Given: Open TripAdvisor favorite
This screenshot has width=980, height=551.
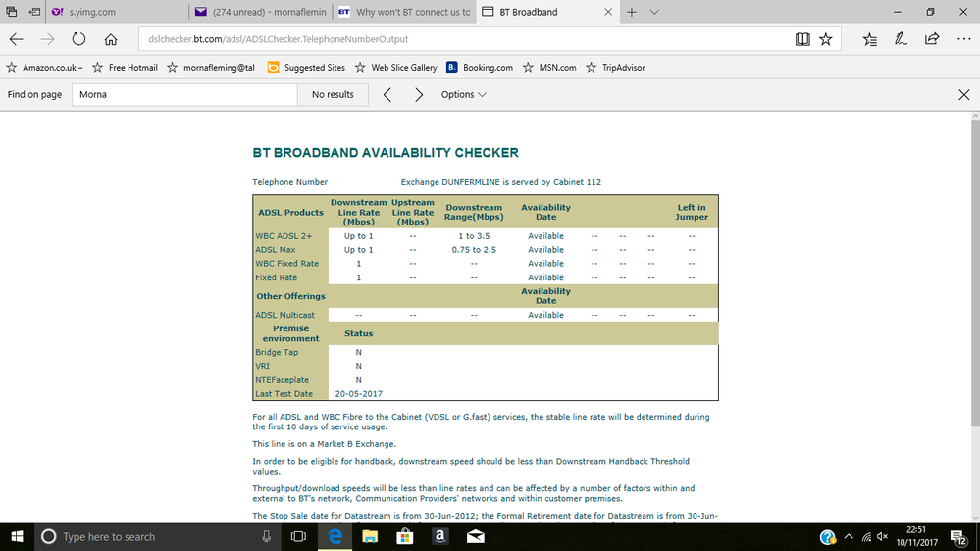Looking at the screenshot, I should (x=615, y=68).
